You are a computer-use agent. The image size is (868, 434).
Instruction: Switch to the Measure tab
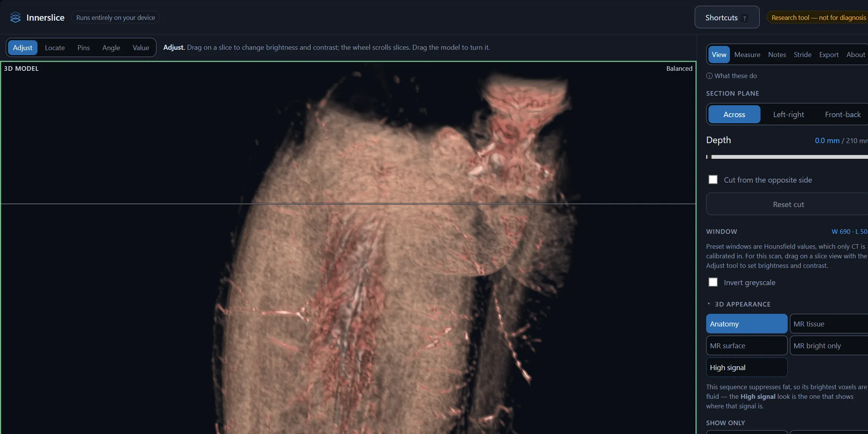coord(747,54)
